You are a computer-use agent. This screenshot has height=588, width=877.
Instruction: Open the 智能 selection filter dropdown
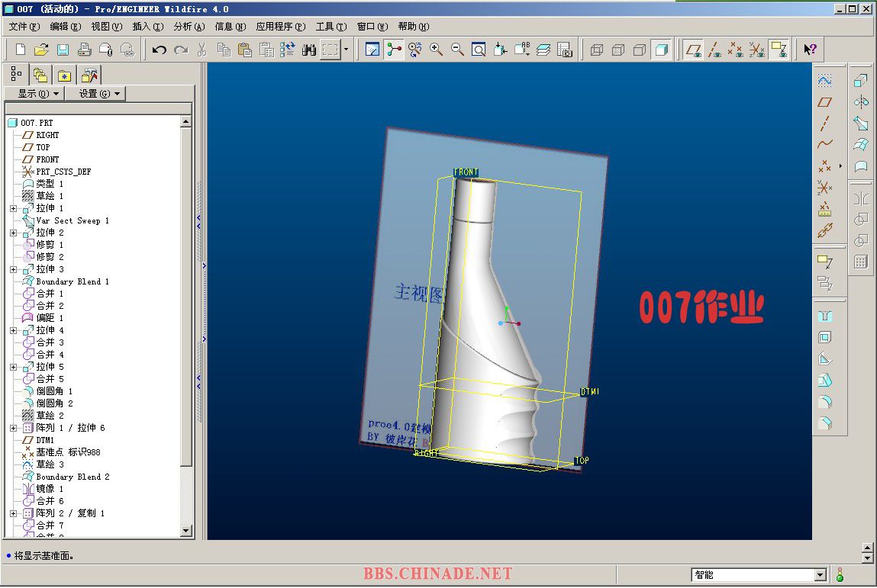pos(821,575)
